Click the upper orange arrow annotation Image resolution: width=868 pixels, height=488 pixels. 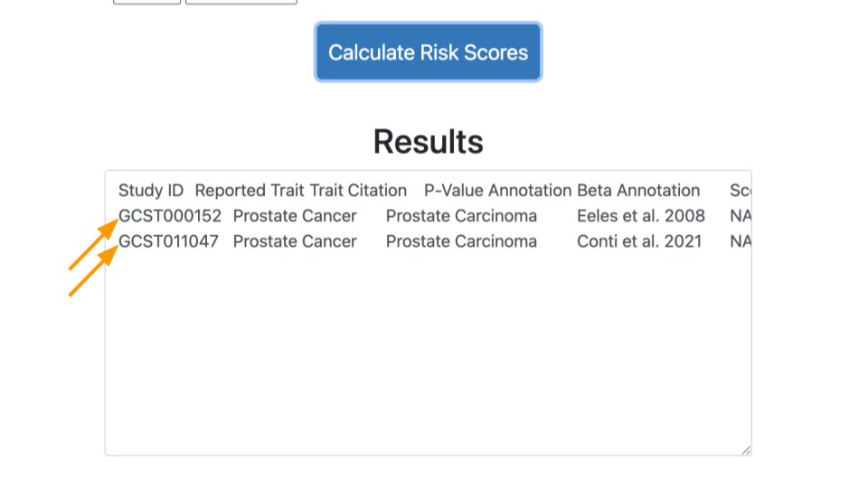point(93,244)
